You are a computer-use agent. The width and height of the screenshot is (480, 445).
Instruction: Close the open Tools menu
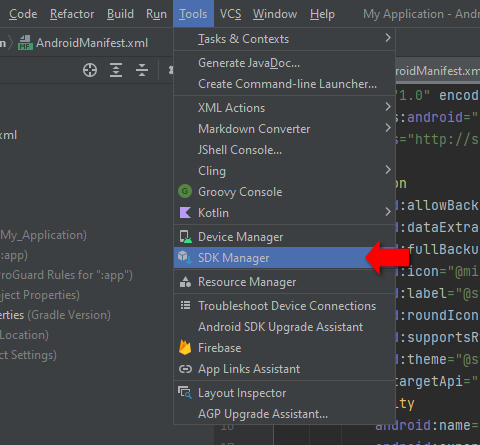coord(193,14)
